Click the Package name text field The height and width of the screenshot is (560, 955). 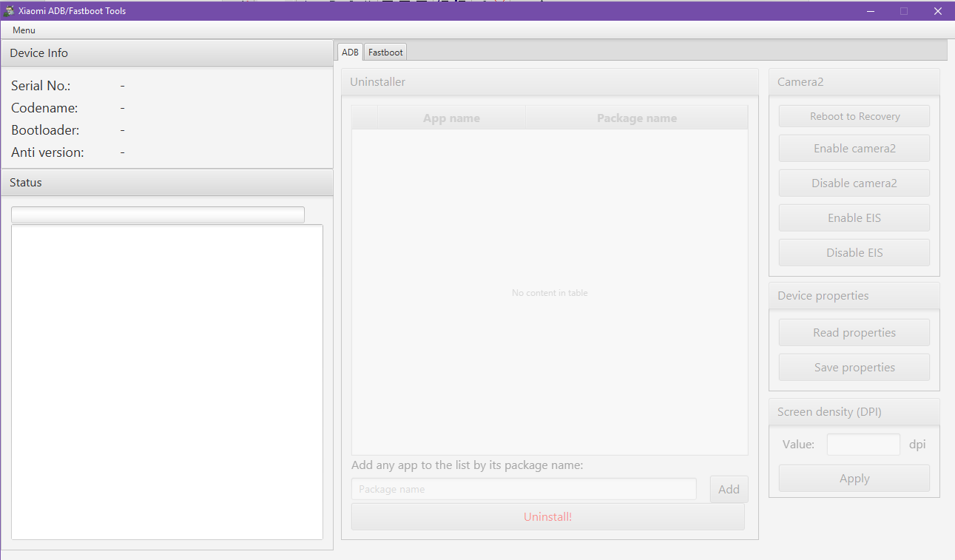(524, 489)
